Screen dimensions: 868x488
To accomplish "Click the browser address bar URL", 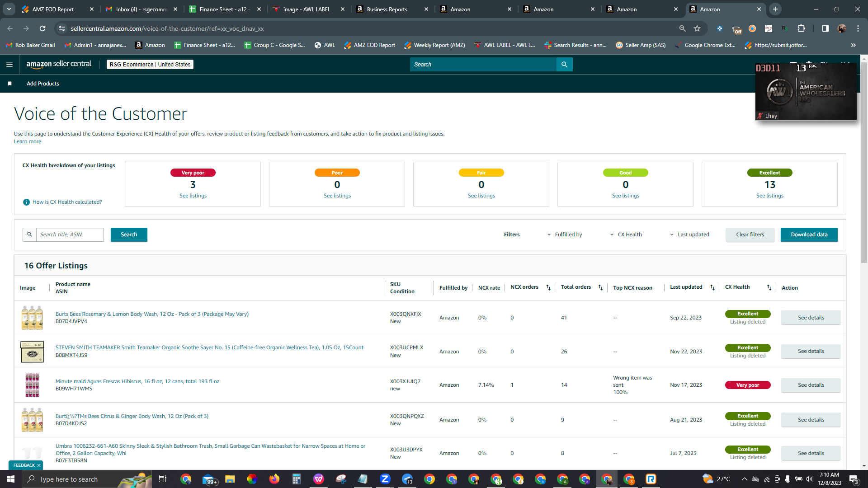I will click(167, 28).
